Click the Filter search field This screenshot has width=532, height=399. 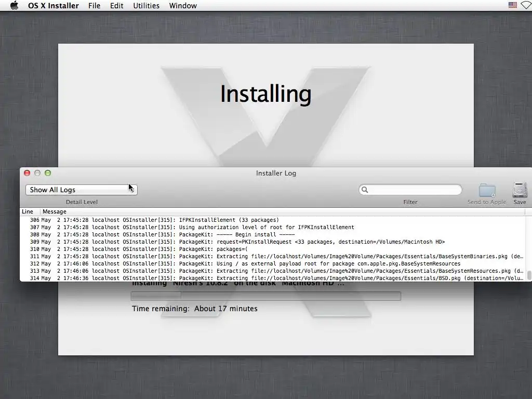[x=410, y=190]
